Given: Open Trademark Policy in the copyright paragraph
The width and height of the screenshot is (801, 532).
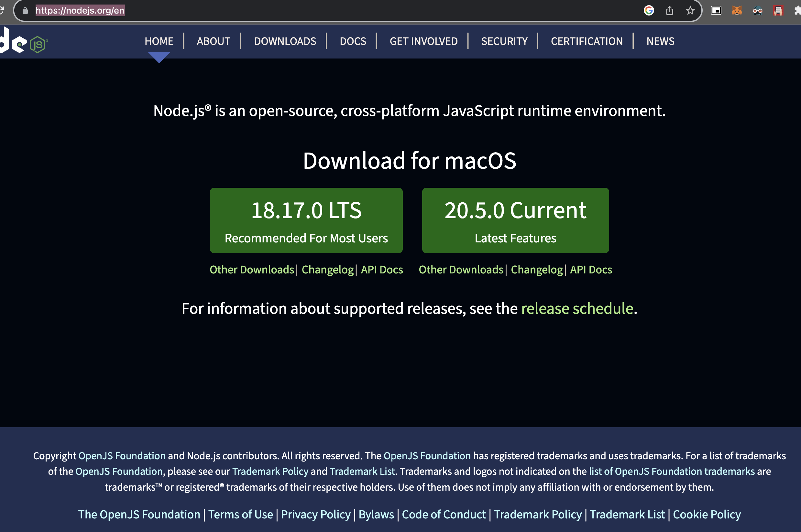Looking at the screenshot, I should pos(270,471).
